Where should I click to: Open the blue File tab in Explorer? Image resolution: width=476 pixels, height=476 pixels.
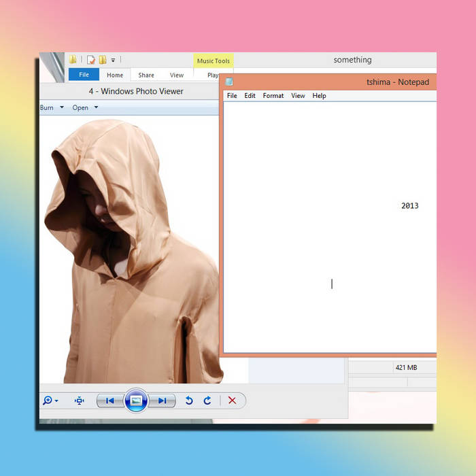click(84, 75)
